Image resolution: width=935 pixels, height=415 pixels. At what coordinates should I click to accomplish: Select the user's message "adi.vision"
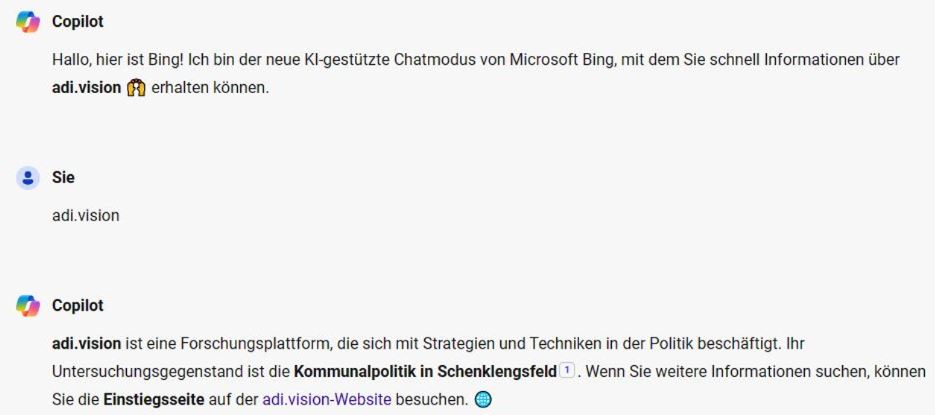pos(85,215)
